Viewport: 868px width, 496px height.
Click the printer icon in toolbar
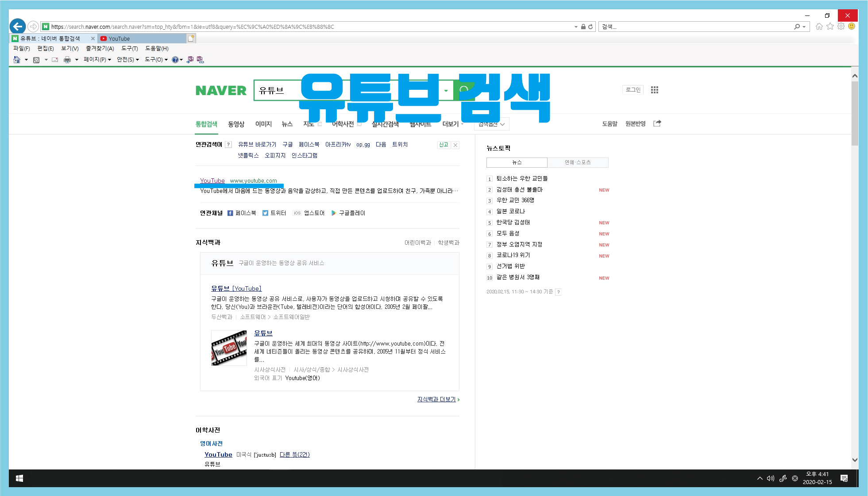(x=67, y=60)
